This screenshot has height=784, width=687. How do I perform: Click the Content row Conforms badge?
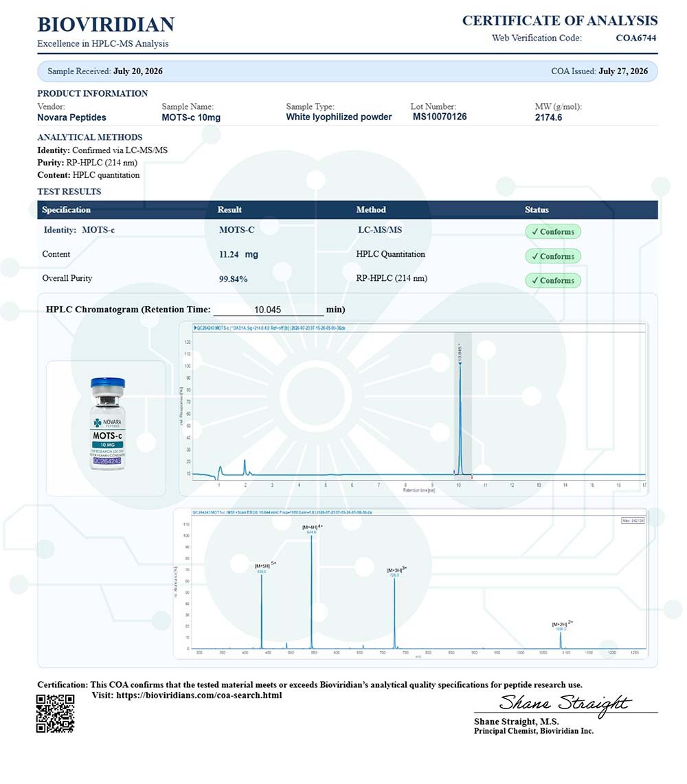553,256
